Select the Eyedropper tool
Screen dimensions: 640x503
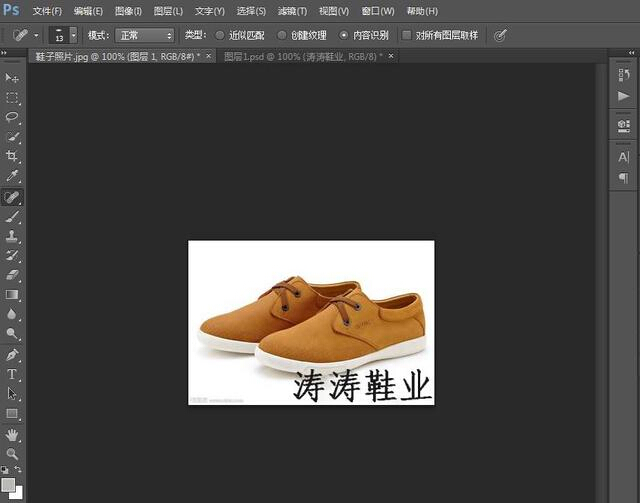[x=12, y=176]
